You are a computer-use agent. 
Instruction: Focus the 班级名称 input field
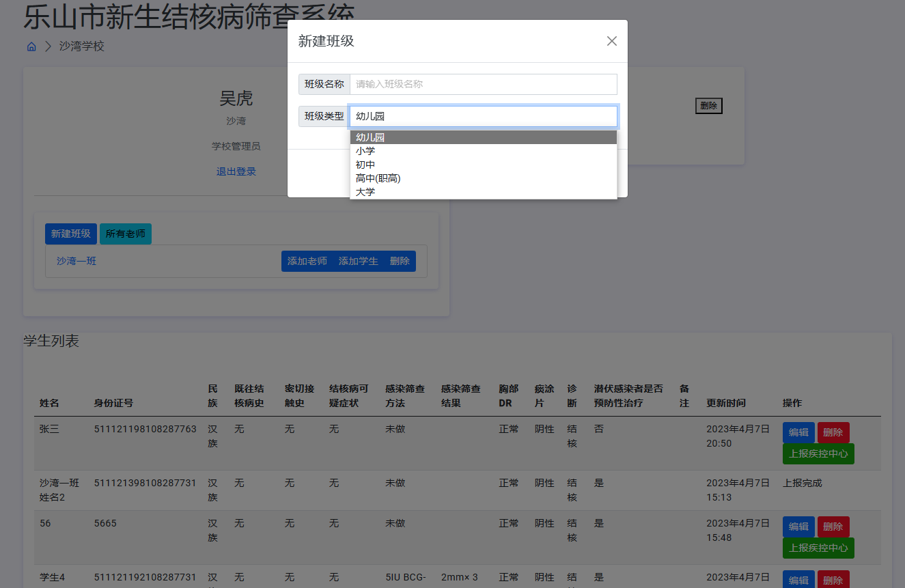pos(484,84)
